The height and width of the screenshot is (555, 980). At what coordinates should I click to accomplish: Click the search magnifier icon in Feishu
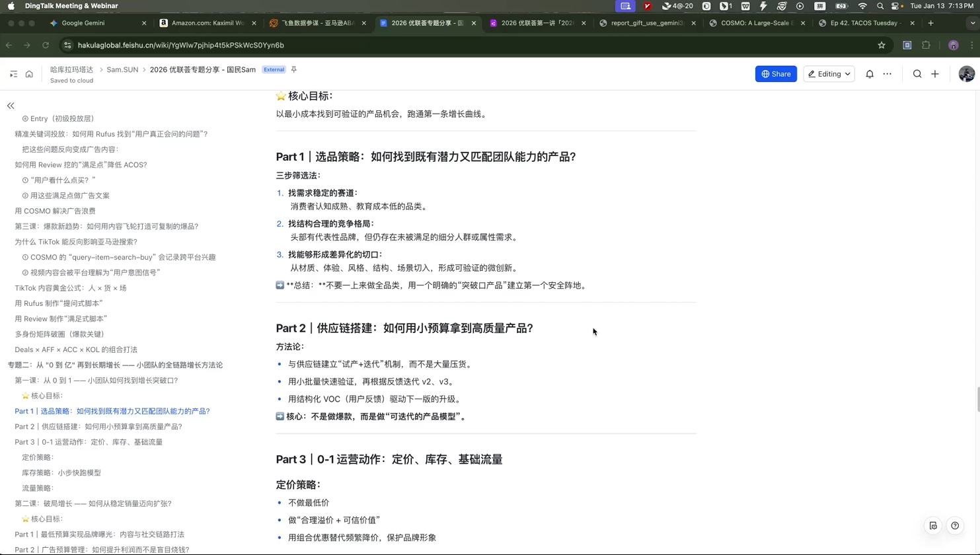point(917,74)
